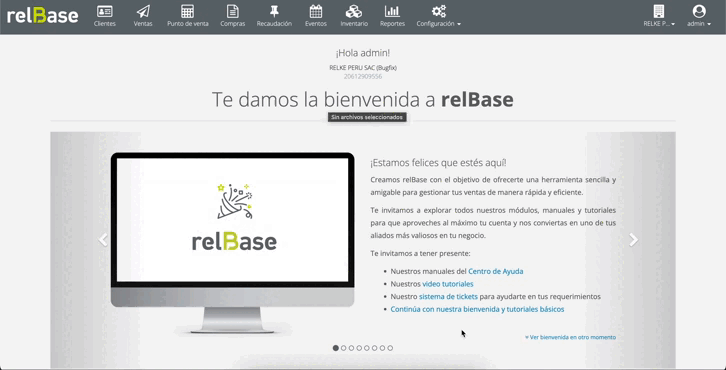This screenshot has height=370, width=726.
Task: Click the relBase logo in navbar
Action: click(x=43, y=15)
